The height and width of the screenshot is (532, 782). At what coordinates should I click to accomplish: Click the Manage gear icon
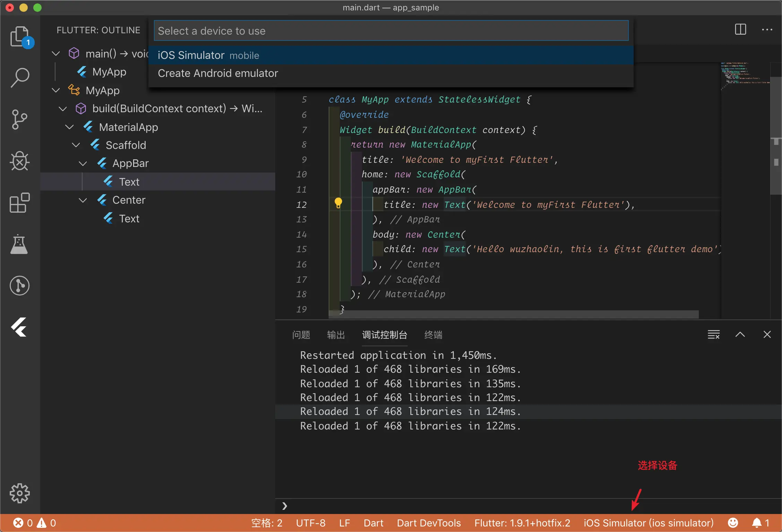19,493
